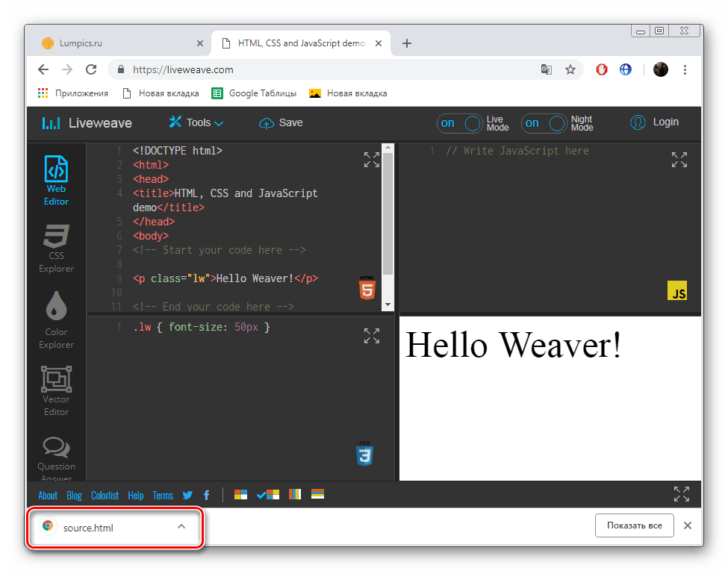Open Liveweave's Twitter page via footer icon
The width and height of the screenshot is (728, 571).
pyautogui.click(x=187, y=495)
